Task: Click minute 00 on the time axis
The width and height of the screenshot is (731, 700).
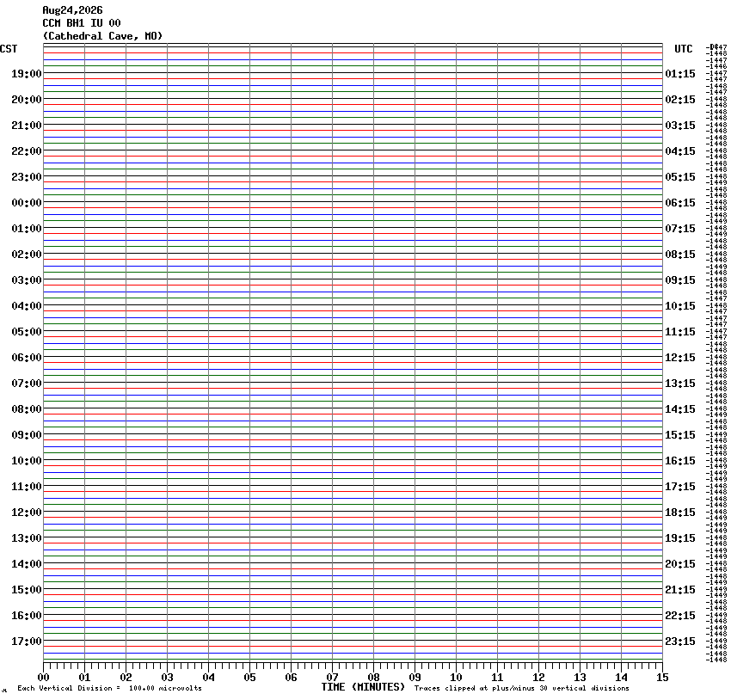Action: 43,677
